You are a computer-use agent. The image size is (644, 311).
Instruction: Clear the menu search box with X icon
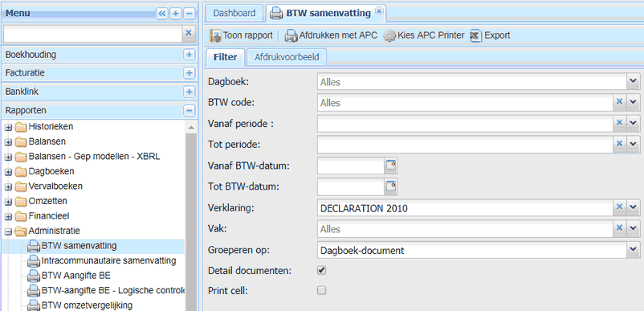pyautogui.click(x=189, y=33)
